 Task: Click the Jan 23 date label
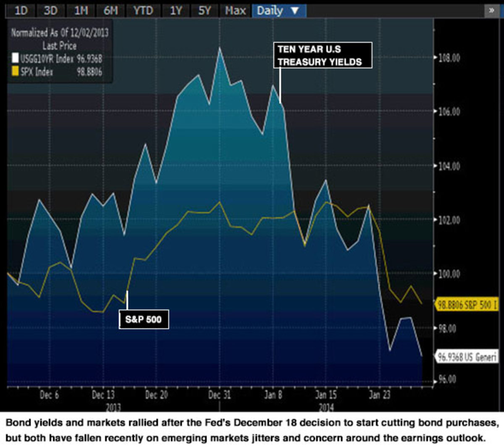(x=379, y=395)
